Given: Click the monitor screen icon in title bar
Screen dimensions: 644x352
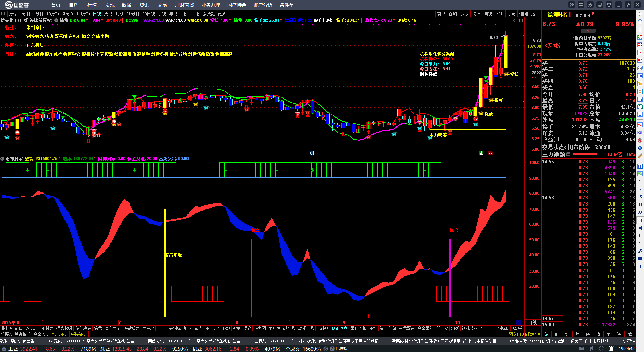Looking at the screenshot, I should pyautogui.click(x=600, y=5).
